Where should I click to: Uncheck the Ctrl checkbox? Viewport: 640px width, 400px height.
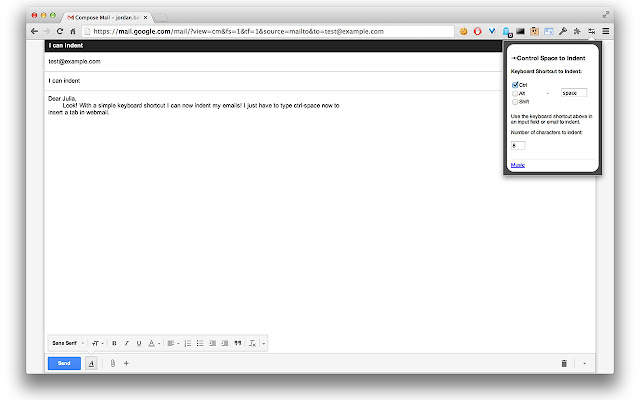[515, 85]
